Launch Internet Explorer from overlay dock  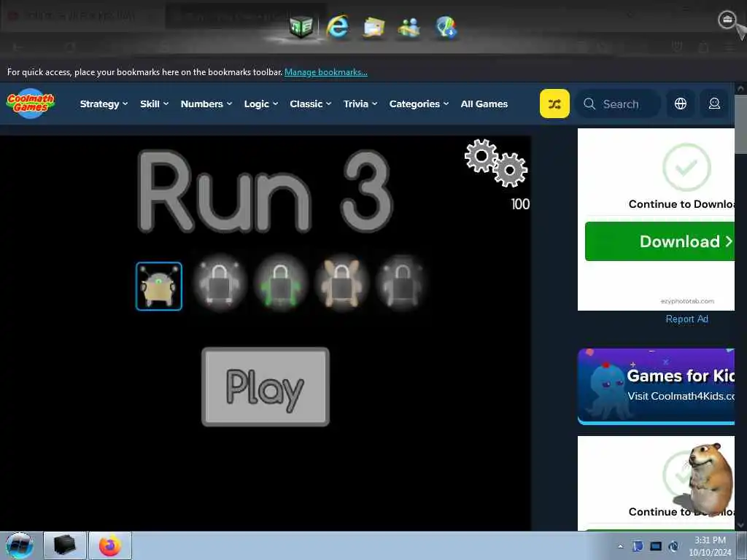[337, 26]
